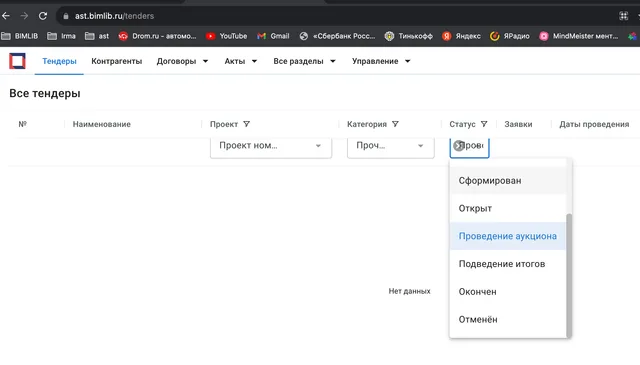
Task: Click the address bar URL
Action: pos(114,16)
